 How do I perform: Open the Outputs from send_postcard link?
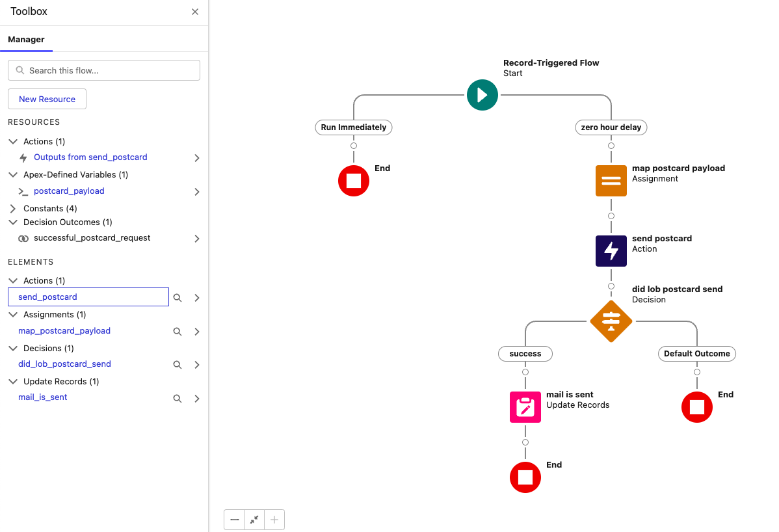(x=90, y=157)
